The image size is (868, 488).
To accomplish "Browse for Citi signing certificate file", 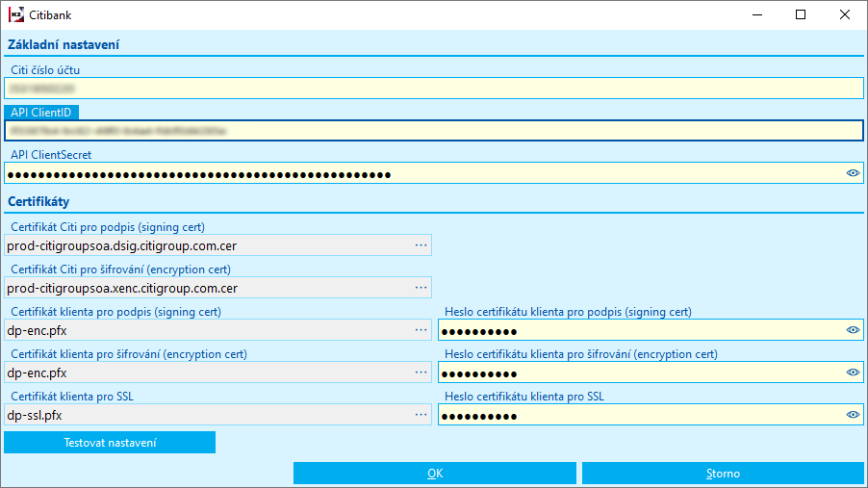I will 421,245.
